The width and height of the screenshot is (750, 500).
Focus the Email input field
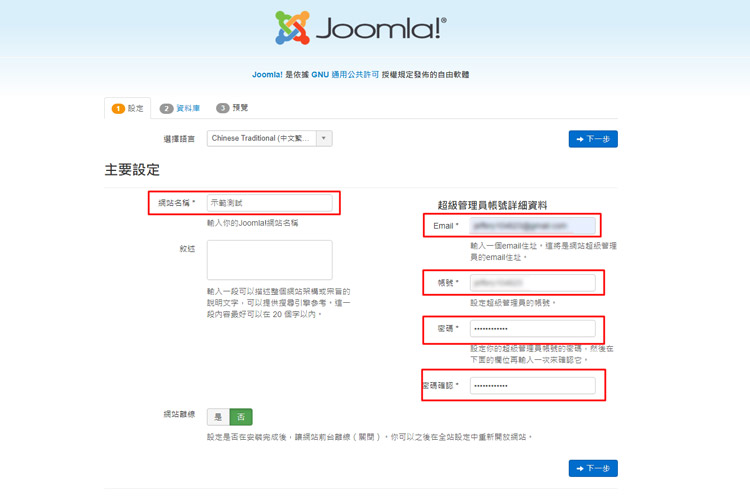pyautogui.click(x=532, y=225)
